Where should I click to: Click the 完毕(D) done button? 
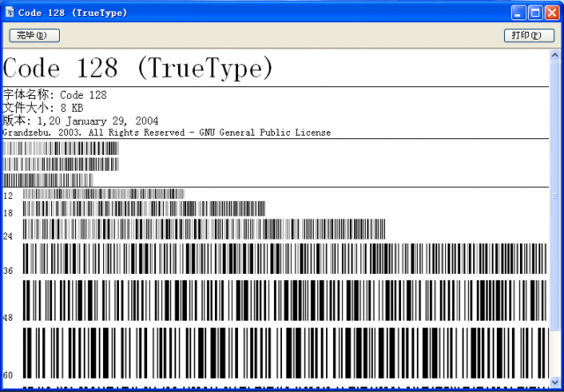[34, 35]
